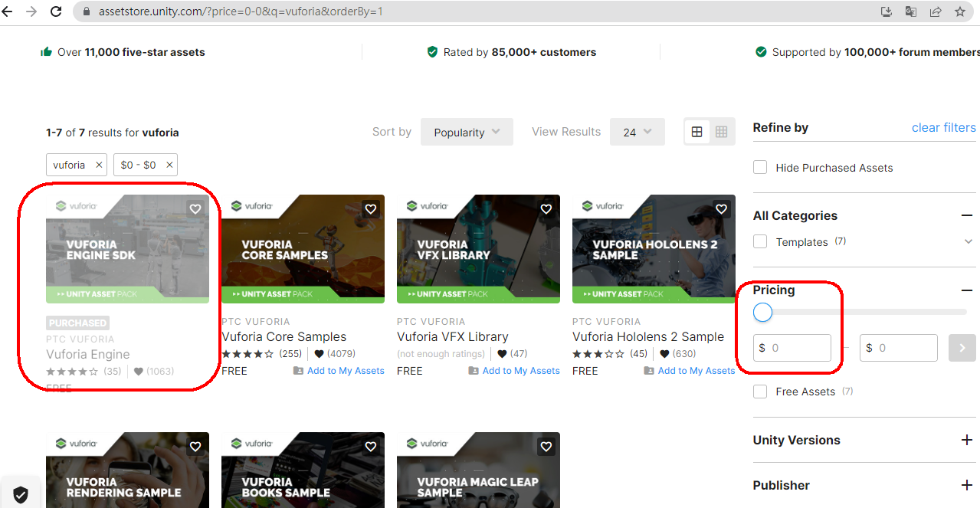980x508 pixels.
Task: Click the install app icon in address bar
Action: pos(887,11)
